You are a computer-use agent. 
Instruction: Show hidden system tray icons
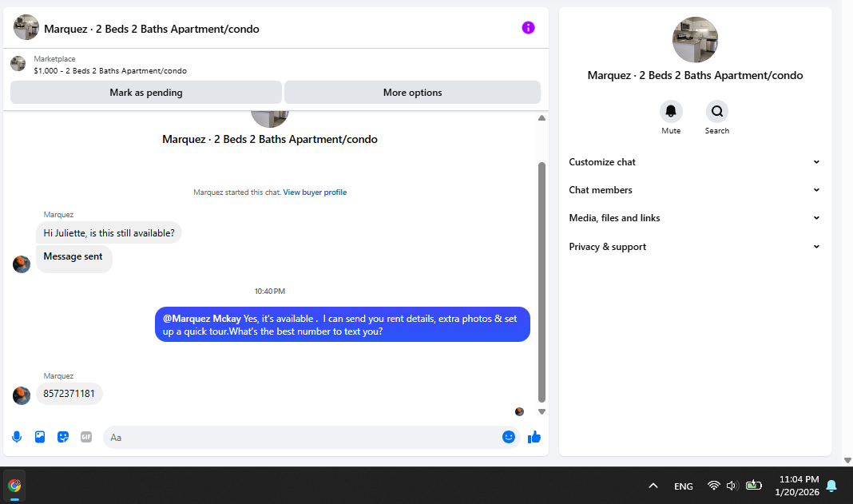(653, 486)
